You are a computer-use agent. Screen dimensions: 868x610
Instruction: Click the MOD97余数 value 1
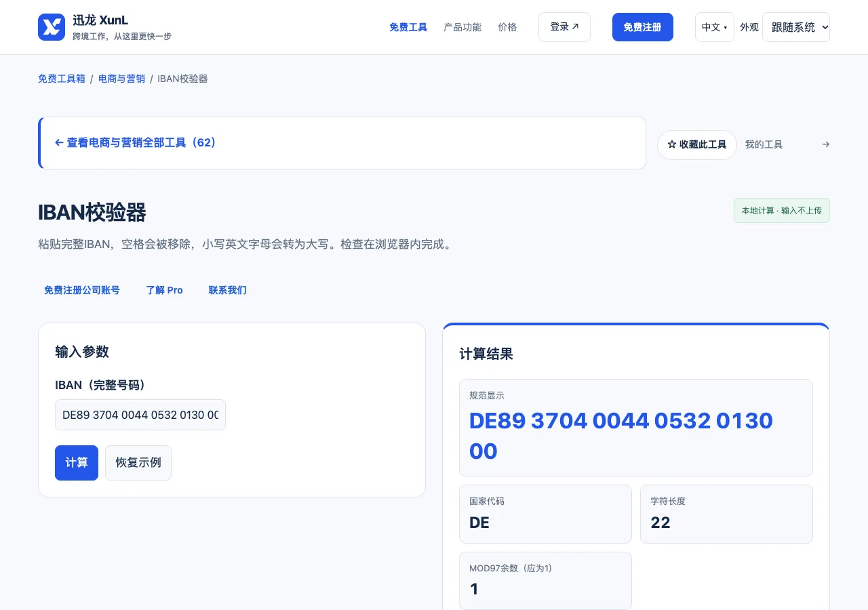[474, 590]
